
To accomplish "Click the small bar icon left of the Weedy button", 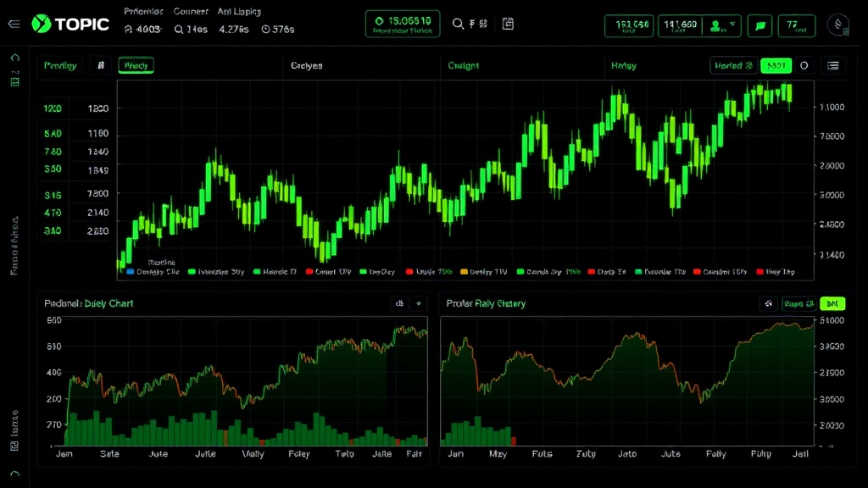I will (101, 65).
